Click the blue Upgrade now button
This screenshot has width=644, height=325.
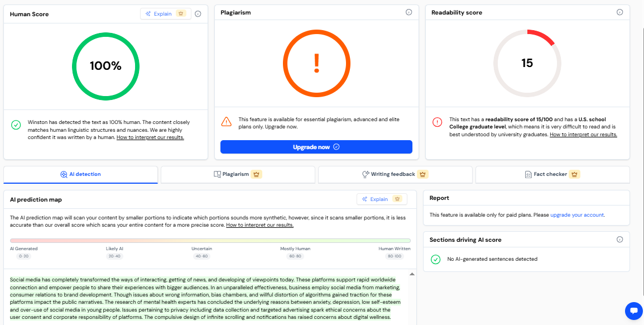[316, 147]
